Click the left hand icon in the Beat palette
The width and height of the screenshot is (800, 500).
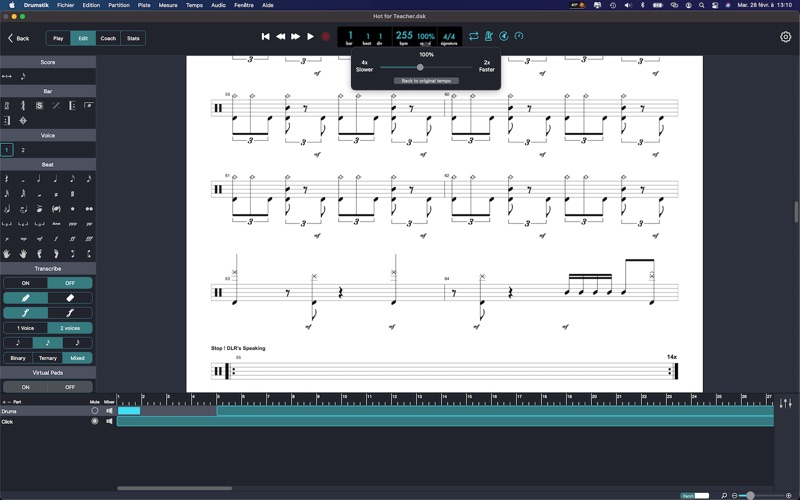click(x=7, y=254)
